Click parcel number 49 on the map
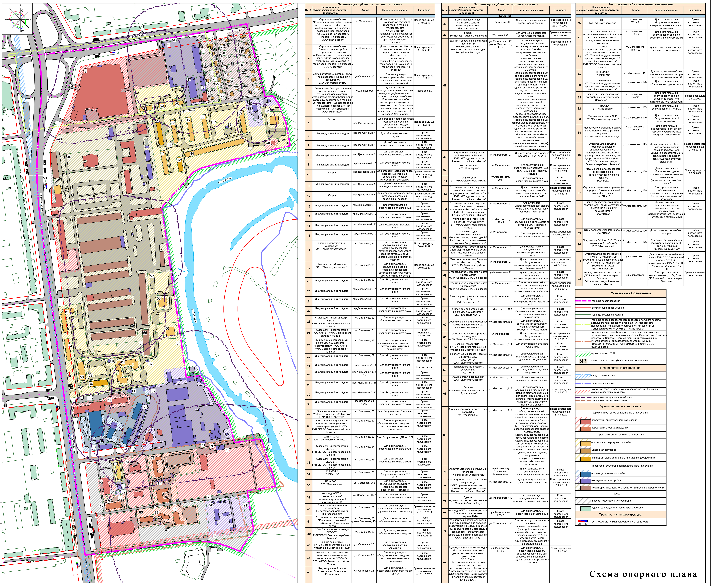This screenshot has height=588, width=712. pyautogui.click(x=69, y=157)
